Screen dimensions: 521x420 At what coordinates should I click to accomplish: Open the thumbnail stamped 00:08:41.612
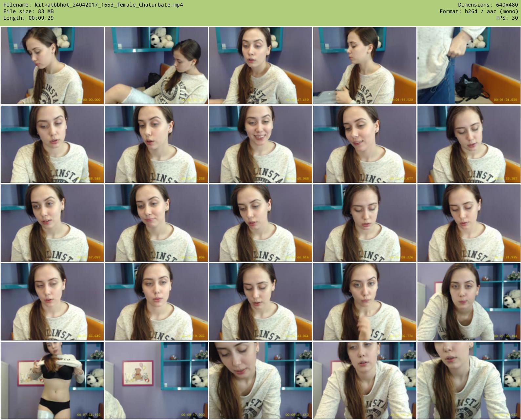(260, 381)
